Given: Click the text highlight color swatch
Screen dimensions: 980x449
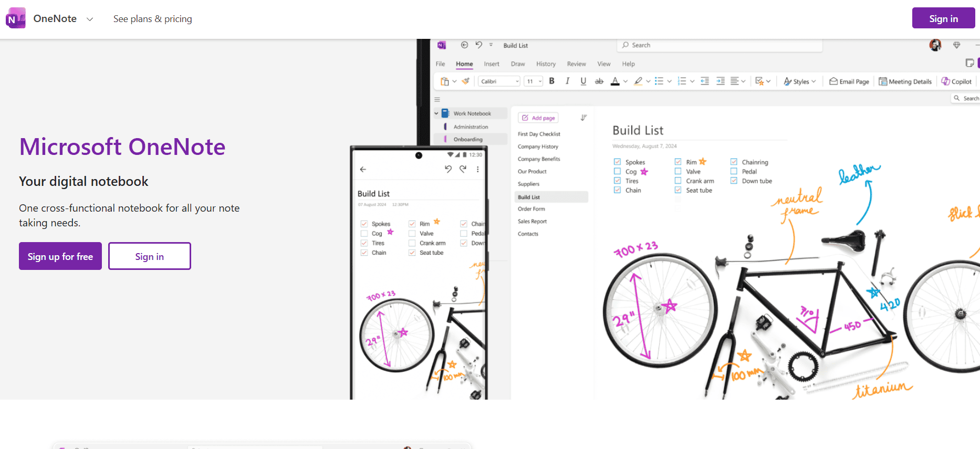Looking at the screenshot, I should pyautogui.click(x=638, y=81).
